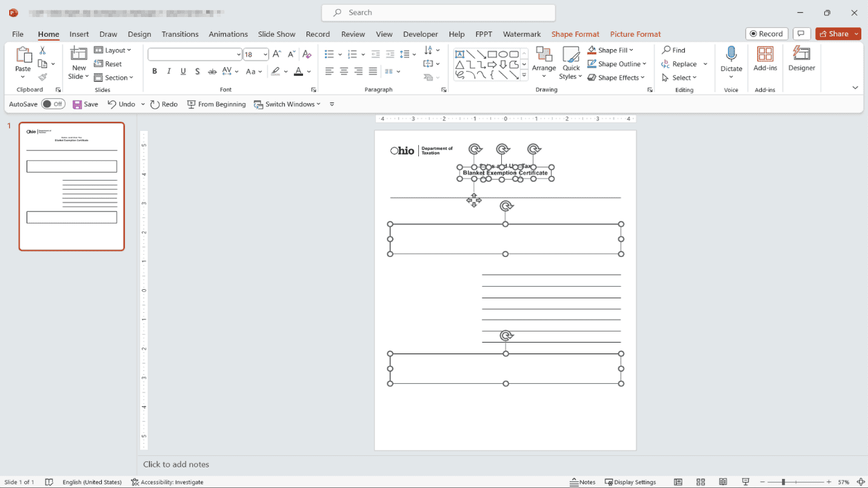868x488 pixels.
Task: Insert a New Slide
Action: (79, 63)
